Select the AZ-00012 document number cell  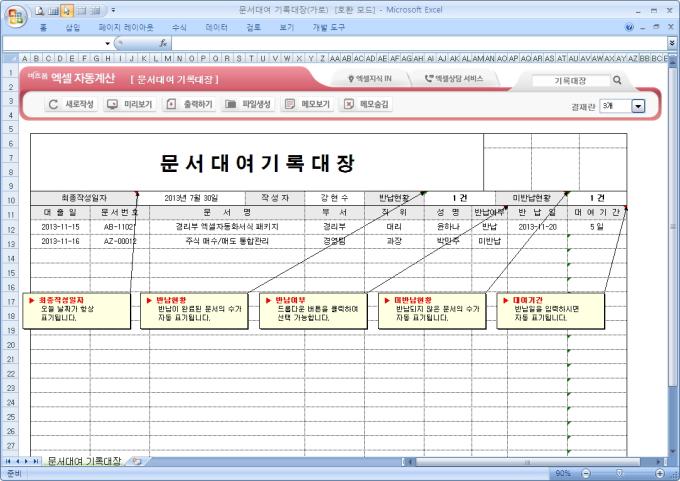(x=120, y=241)
